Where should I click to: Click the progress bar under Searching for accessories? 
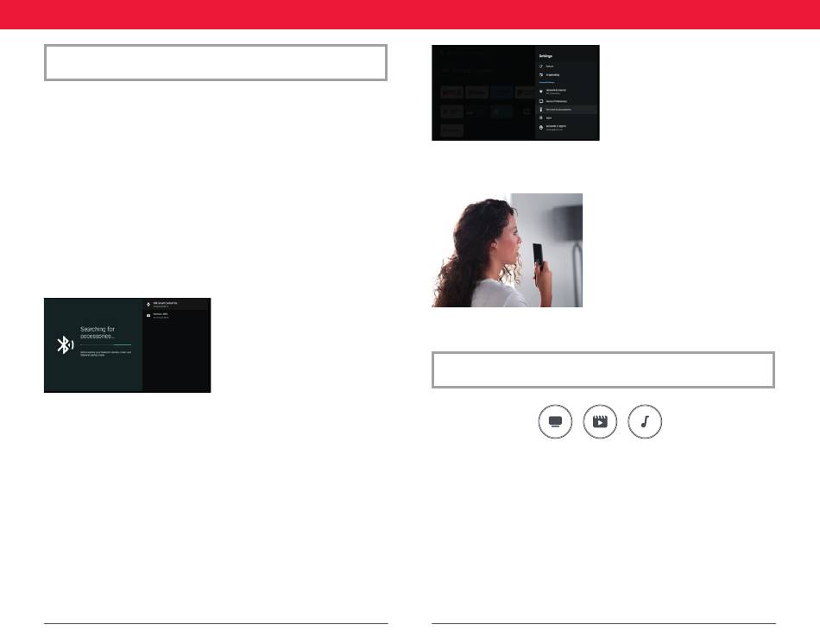point(105,344)
